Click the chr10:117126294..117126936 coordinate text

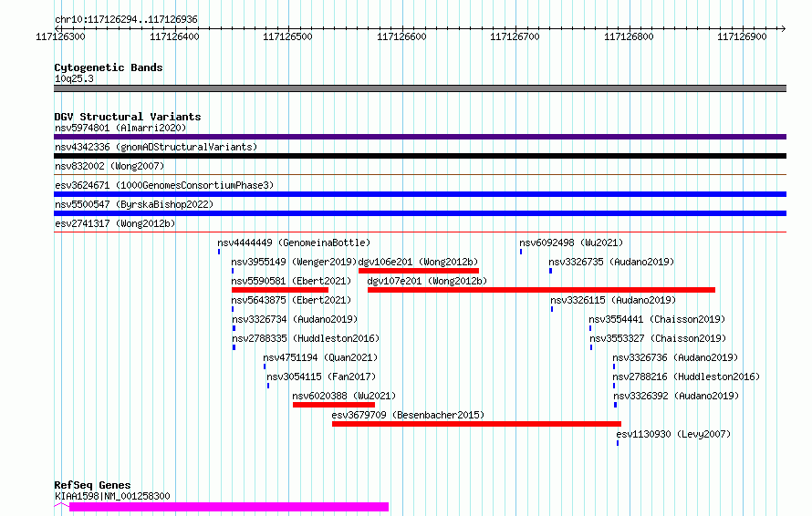coord(126,20)
